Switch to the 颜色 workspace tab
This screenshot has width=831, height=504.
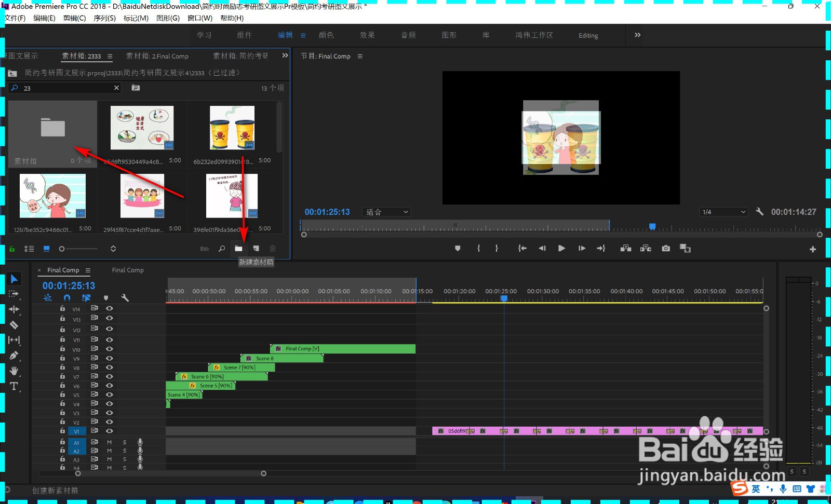coord(326,35)
